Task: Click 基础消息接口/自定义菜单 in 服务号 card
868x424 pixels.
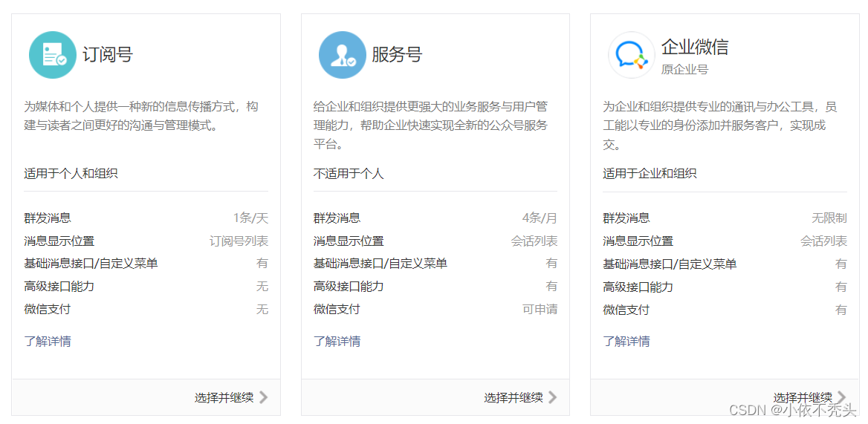Action: click(x=380, y=263)
